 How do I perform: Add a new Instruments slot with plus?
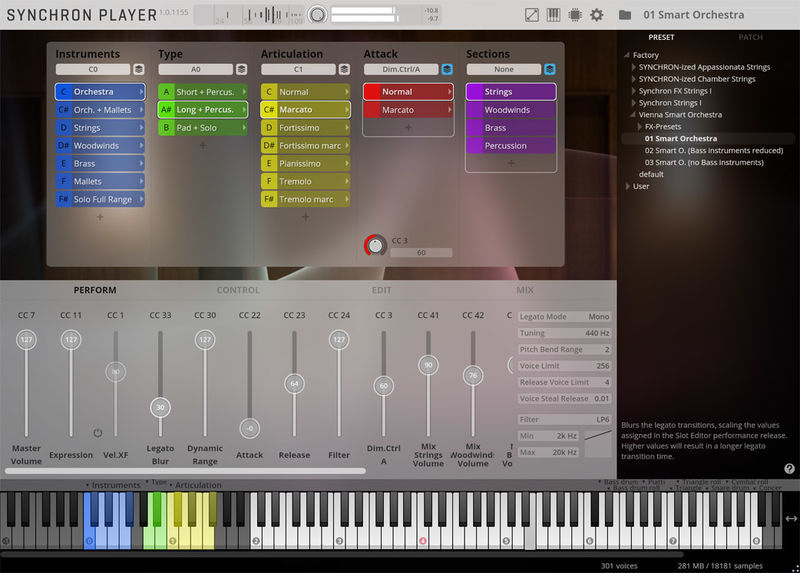point(100,217)
